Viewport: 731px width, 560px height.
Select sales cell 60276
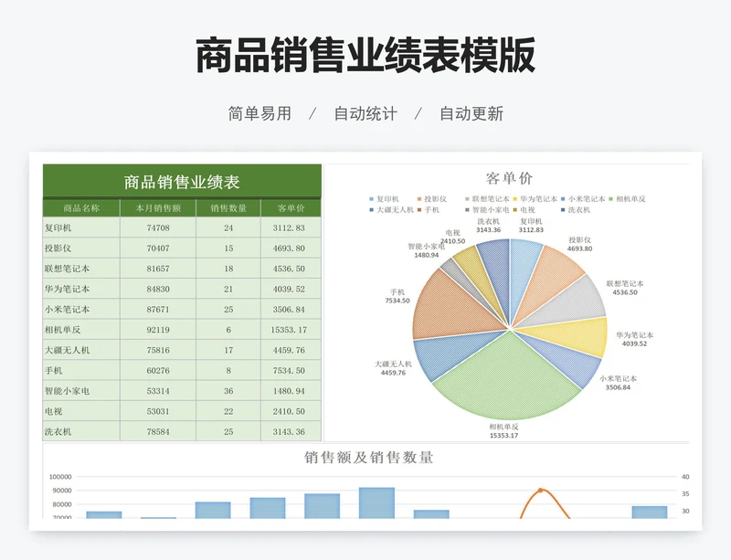click(x=158, y=370)
